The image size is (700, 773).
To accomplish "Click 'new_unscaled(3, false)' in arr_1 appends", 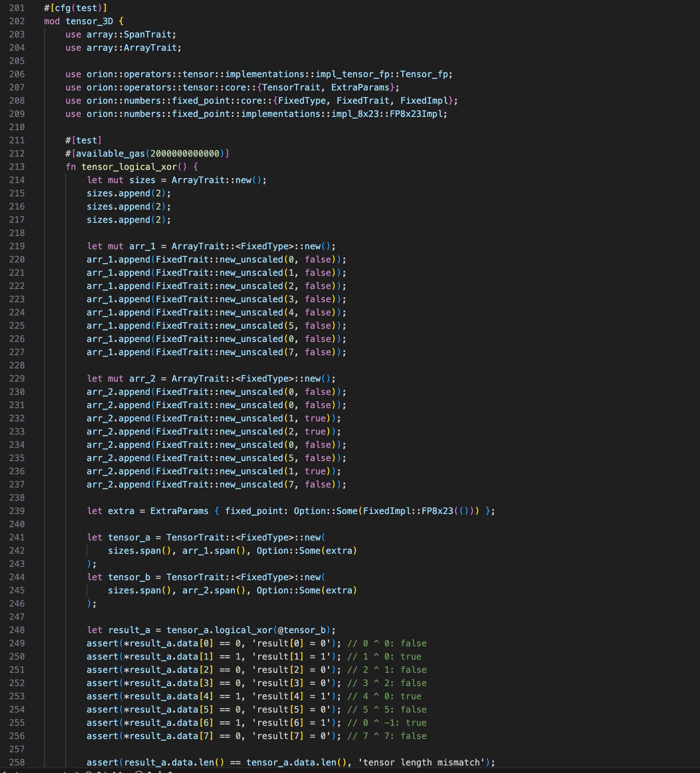I will [x=278, y=299].
